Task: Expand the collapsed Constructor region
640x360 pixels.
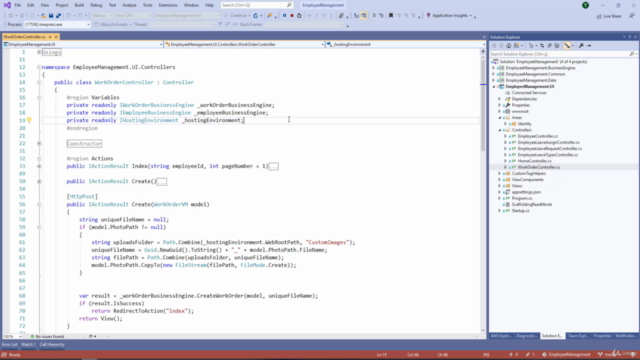Action: point(39,143)
